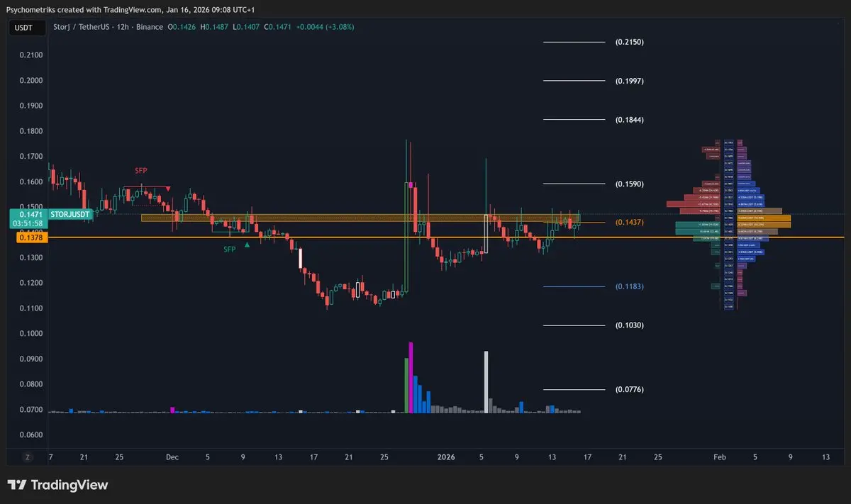Click the (0.1590) level label
This screenshot has width=851, height=504.
point(629,184)
